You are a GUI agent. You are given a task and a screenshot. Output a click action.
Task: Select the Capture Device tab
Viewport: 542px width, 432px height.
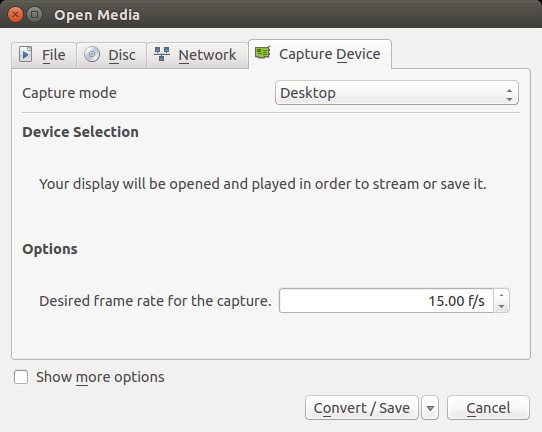[320, 54]
